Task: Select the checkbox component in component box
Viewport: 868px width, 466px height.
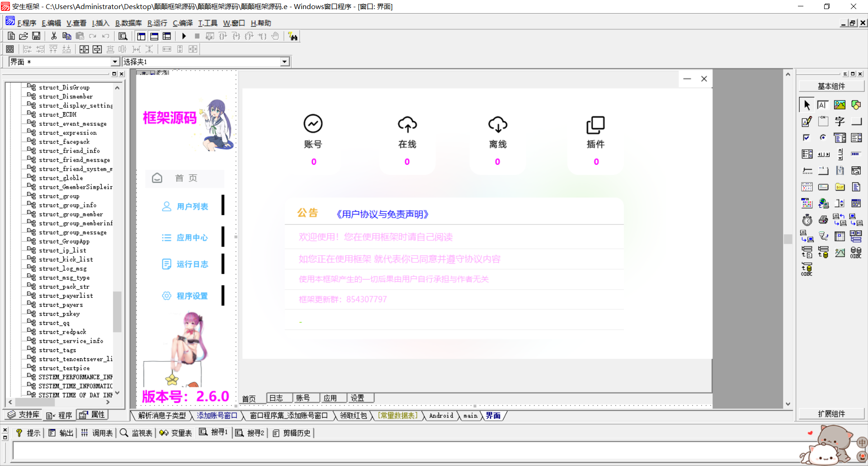Action: pyautogui.click(x=807, y=138)
